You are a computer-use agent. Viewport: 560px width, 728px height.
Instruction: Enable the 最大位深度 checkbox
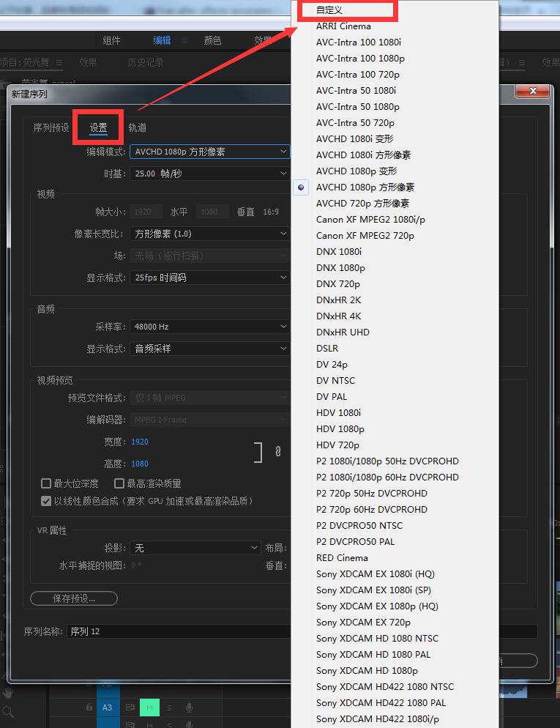click(x=46, y=484)
